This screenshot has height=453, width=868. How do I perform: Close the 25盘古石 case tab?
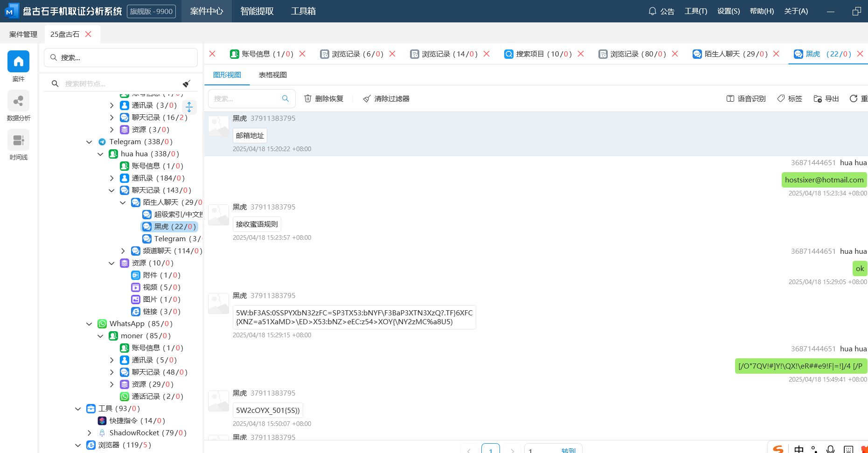pos(89,34)
